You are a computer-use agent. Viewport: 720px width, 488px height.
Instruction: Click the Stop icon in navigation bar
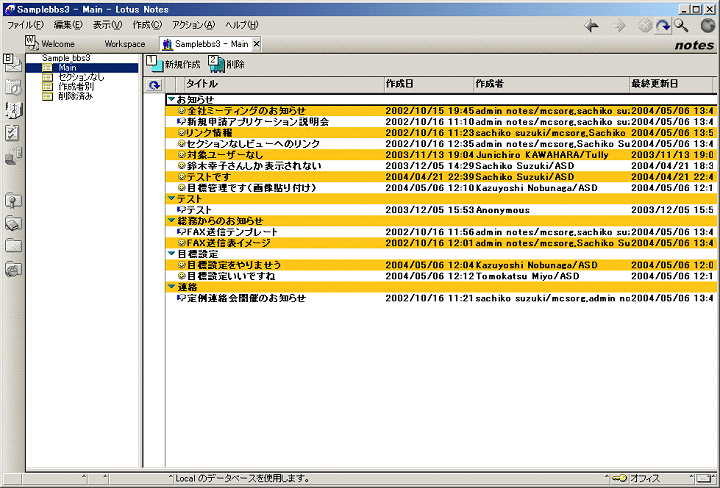pyautogui.click(x=645, y=26)
